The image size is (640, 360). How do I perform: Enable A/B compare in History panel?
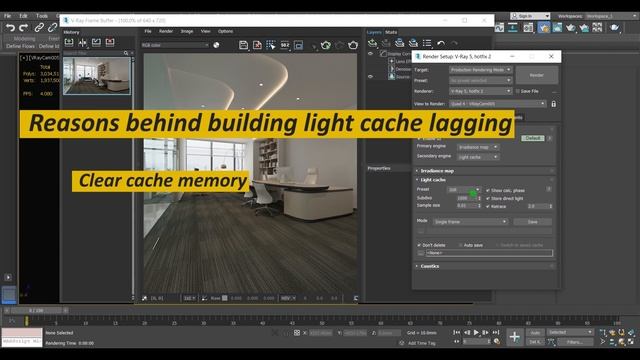tap(82, 42)
